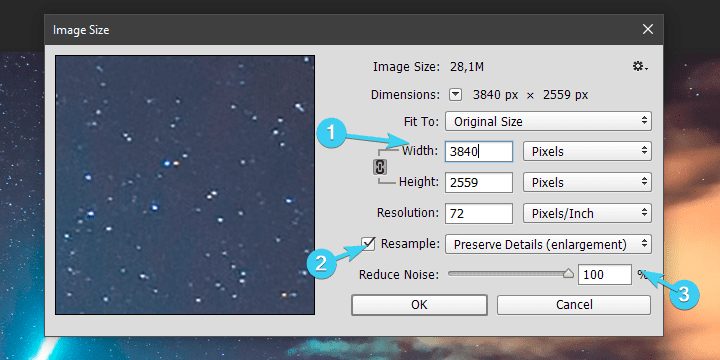Click the Fit To label
This screenshot has height=360, width=720.
pyautogui.click(x=422, y=122)
